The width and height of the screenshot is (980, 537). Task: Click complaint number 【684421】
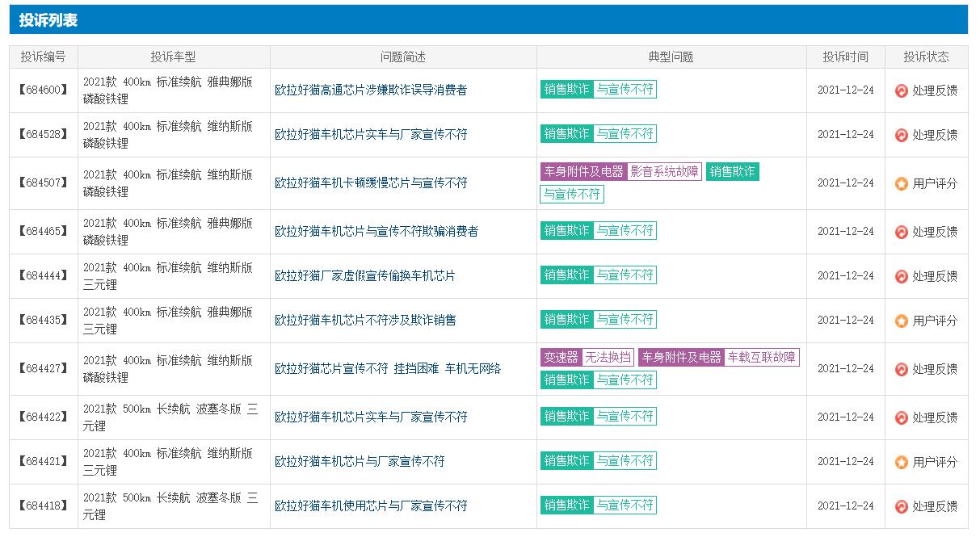[44, 462]
